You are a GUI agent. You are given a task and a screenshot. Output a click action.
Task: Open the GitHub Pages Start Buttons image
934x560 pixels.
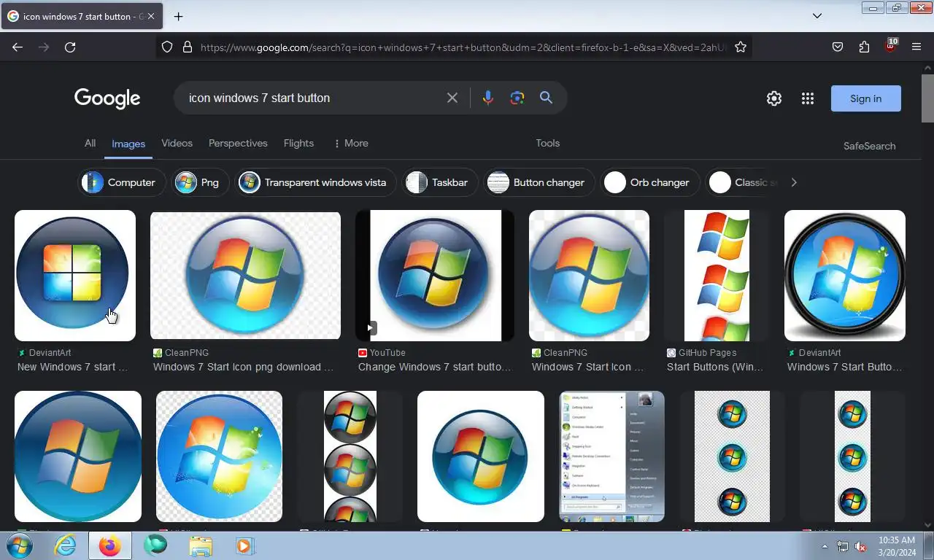click(x=717, y=276)
